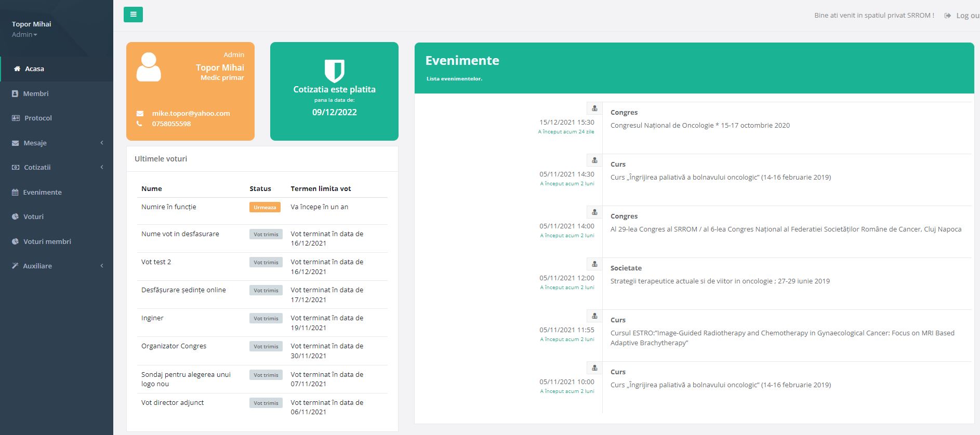
Task: Click the orange Urmeaza status badge
Action: coord(264,207)
